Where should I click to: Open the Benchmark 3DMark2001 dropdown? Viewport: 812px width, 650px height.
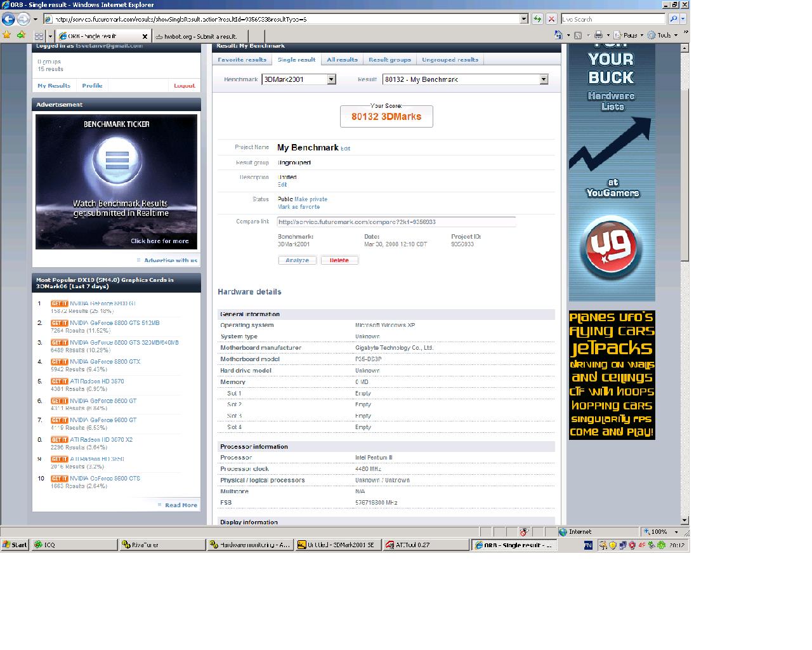(331, 79)
